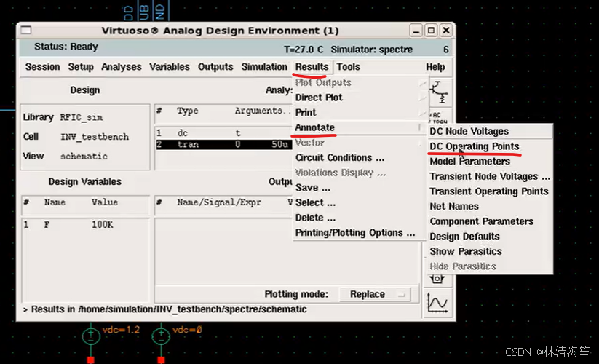Open the Tools menu
The height and width of the screenshot is (364, 599).
point(348,67)
